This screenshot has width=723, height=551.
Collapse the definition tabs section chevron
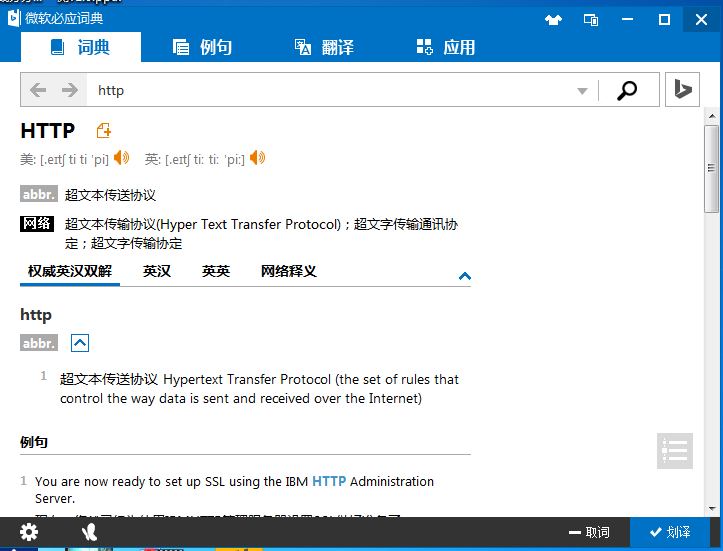(465, 276)
